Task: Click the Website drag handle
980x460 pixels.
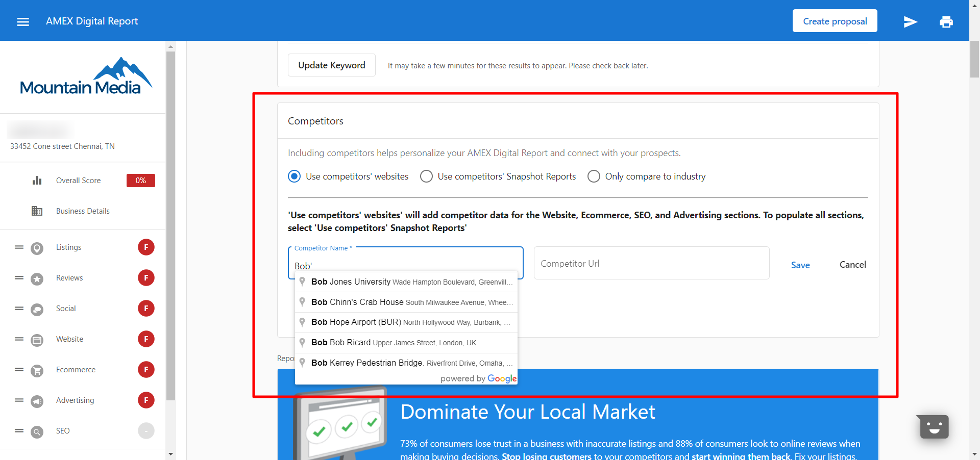Action: coord(19,339)
